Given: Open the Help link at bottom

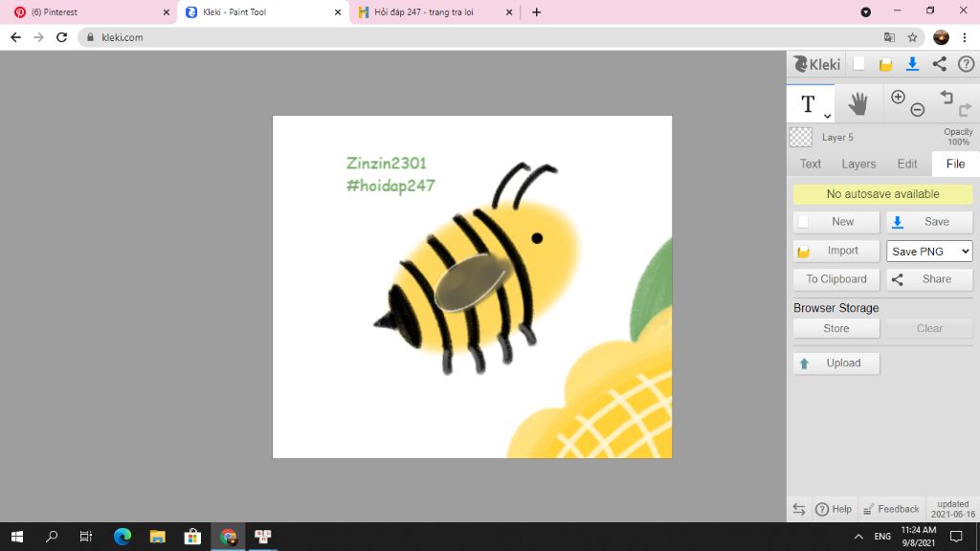Looking at the screenshot, I should (x=834, y=509).
